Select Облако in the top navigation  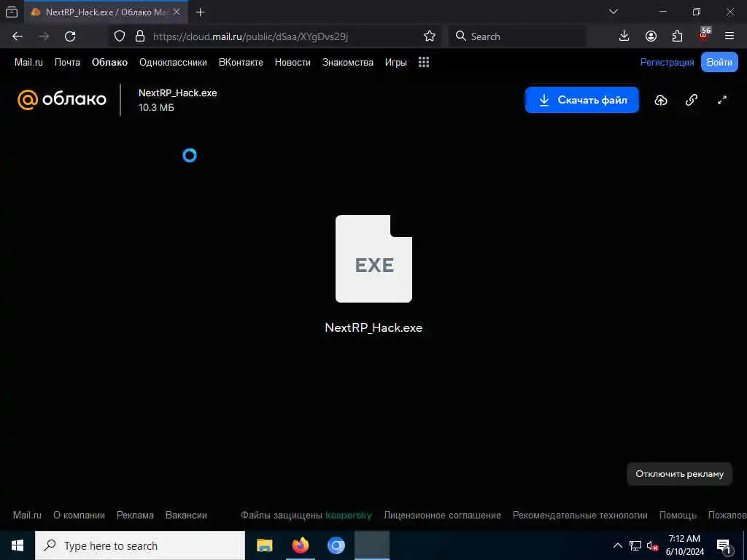109,63
